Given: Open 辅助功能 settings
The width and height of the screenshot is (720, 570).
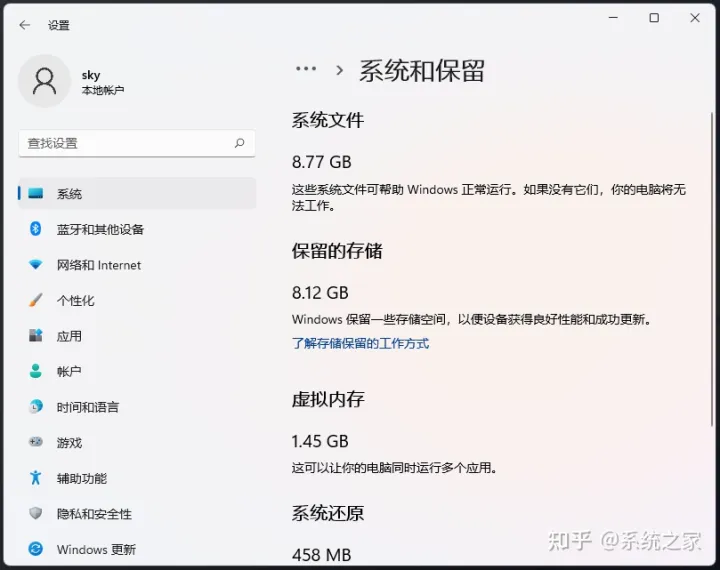Looking at the screenshot, I should point(137,478).
